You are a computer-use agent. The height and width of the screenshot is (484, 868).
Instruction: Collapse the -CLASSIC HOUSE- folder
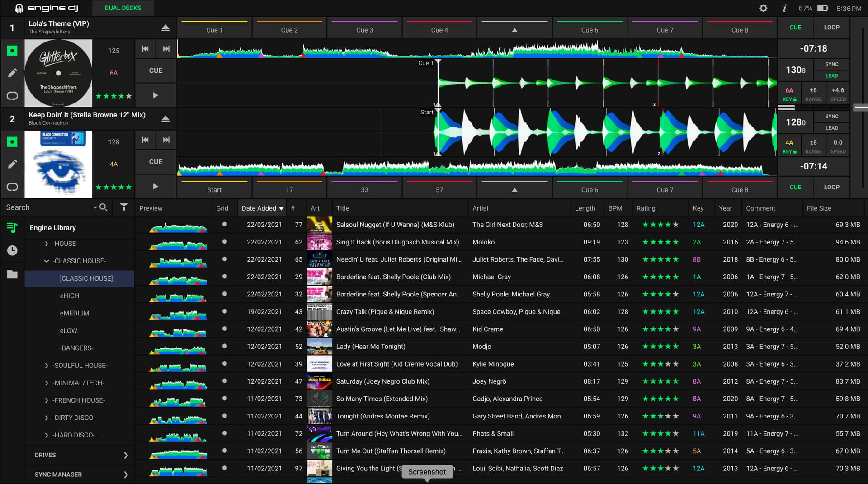[47, 261]
